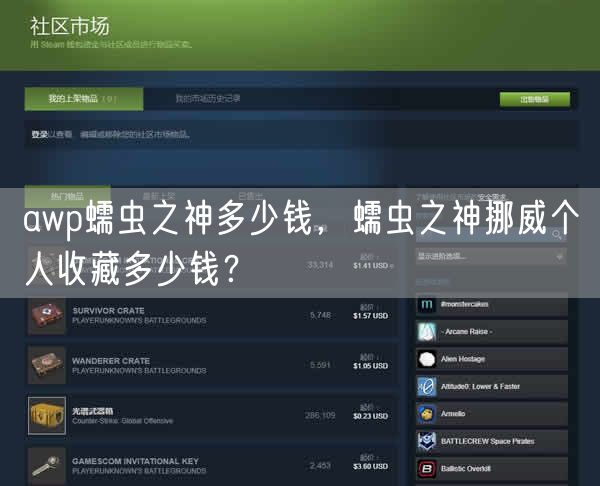Screen dimensions: 600x486
Task: Click the 社区市场 page title
Action: pyautogui.click(x=70, y=26)
